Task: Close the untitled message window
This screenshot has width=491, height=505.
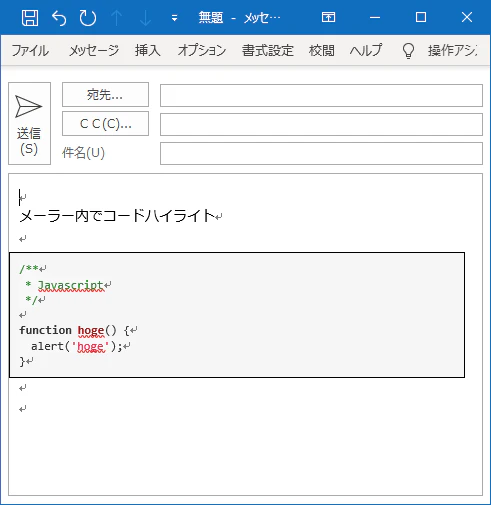Action: pyautogui.click(x=467, y=17)
